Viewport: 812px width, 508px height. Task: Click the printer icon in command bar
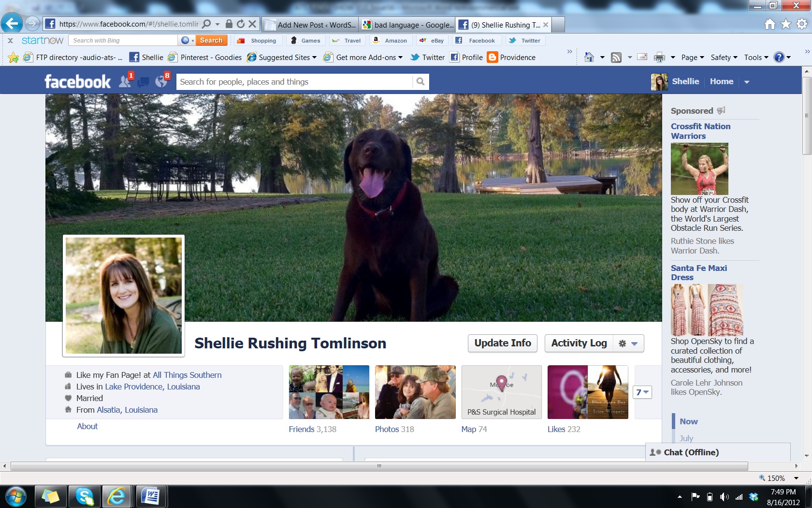659,58
